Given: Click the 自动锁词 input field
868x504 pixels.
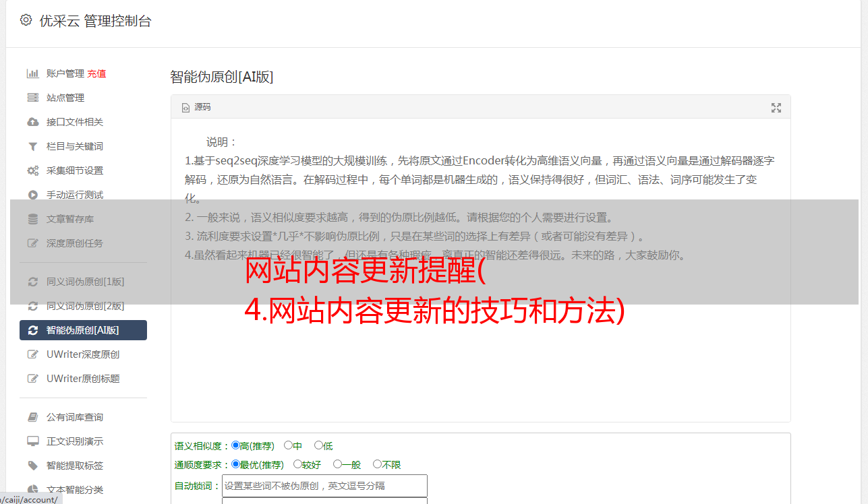Looking at the screenshot, I should [324, 485].
